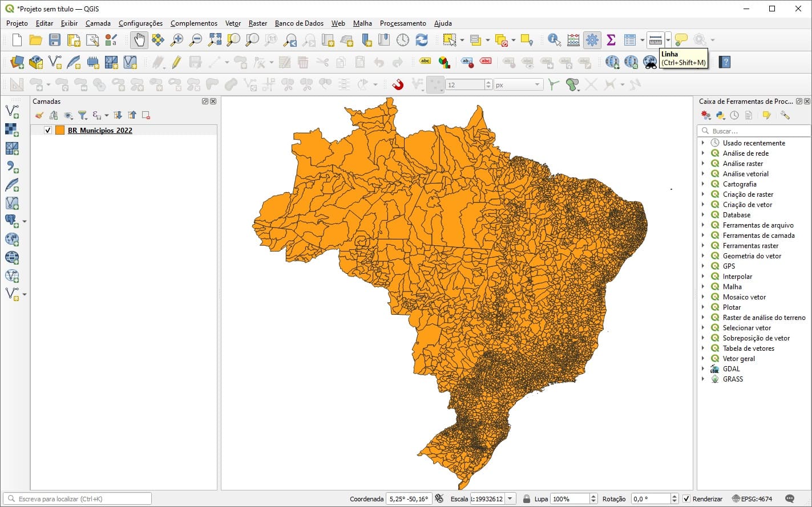Click the Open Data Source Manager icon
The width and height of the screenshot is (812, 507).
(x=18, y=62)
